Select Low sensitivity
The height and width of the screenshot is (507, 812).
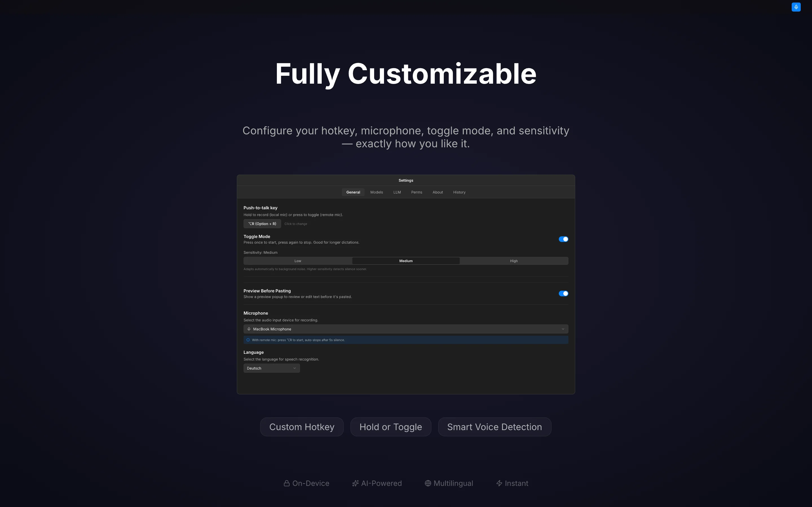[x=297, y=261]
